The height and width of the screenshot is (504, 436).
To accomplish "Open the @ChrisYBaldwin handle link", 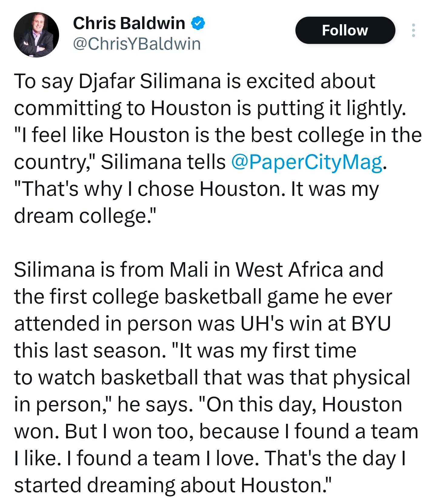I will (137, 44).
